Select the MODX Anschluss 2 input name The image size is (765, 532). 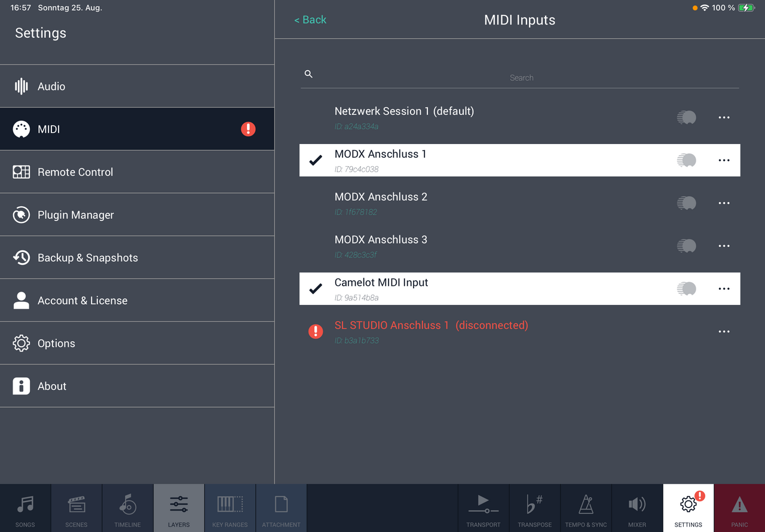tap(381, 197)
